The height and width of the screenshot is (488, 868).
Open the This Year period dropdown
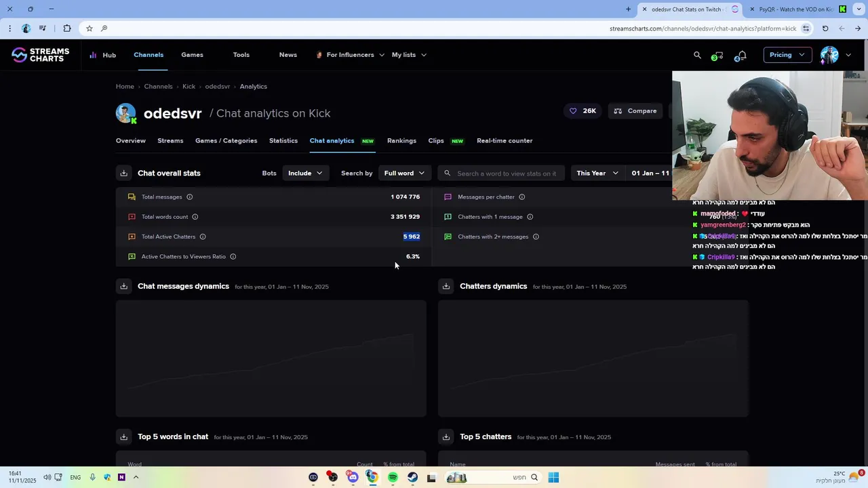click(x=597, y=174)
